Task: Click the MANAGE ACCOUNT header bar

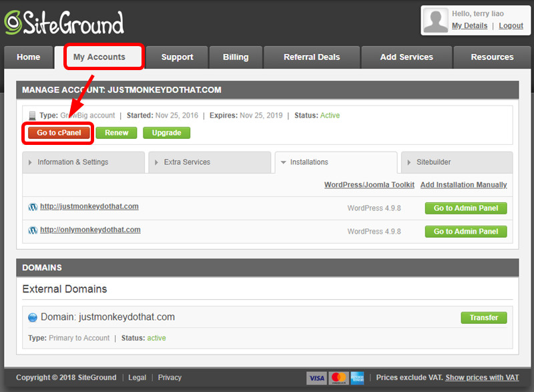Action: (268, 90)
